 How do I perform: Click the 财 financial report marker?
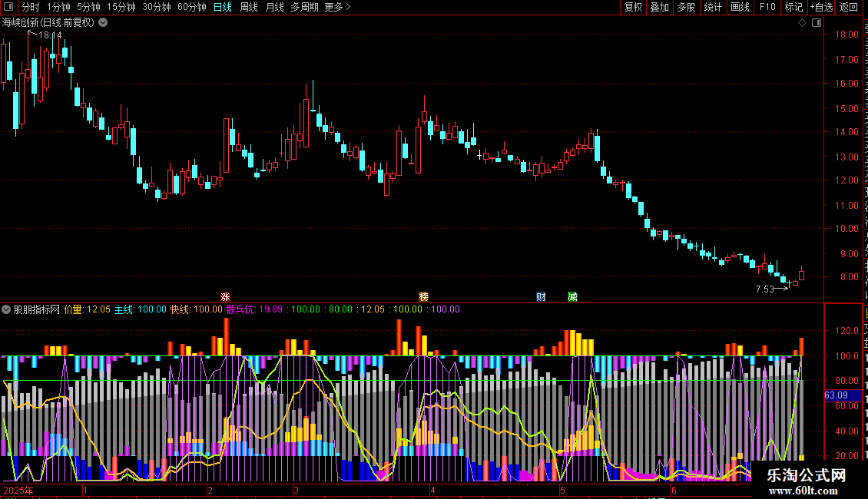coord(541,296)
